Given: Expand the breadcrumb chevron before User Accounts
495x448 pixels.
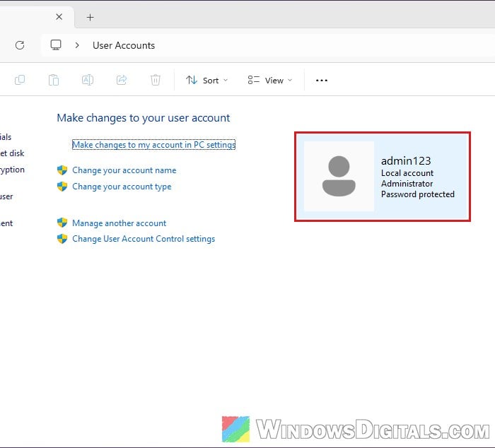Looking at the screenshot, I should [x=77, y=45].
